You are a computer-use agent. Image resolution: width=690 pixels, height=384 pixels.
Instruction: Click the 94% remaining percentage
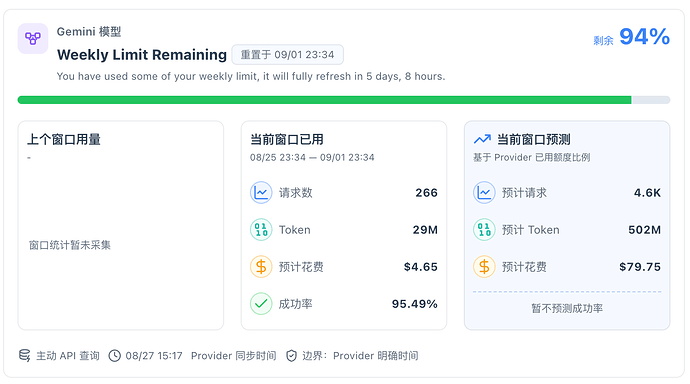[x=644, y=37]
